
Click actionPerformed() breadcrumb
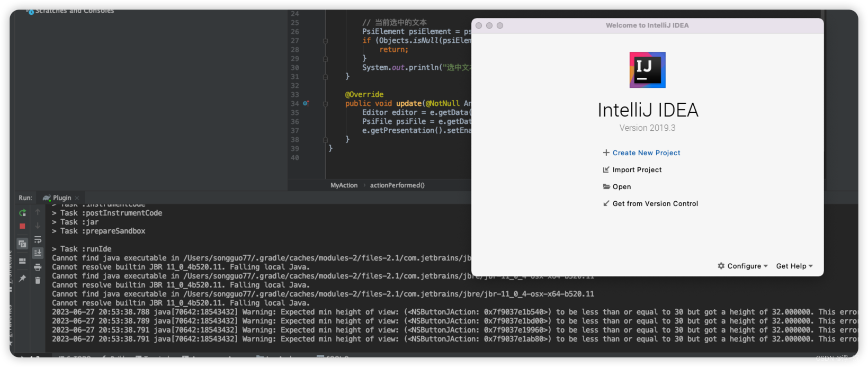(397, 185)
